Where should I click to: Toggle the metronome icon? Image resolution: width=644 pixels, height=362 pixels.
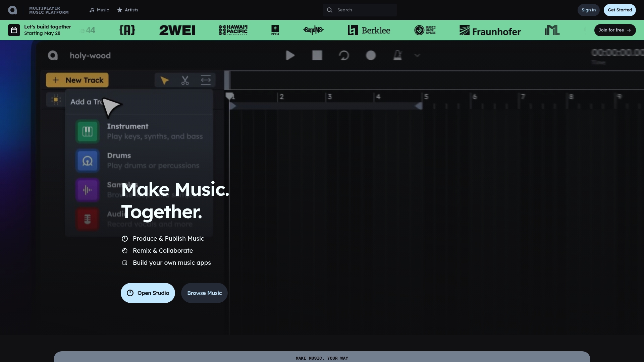(x=397, y=55)
